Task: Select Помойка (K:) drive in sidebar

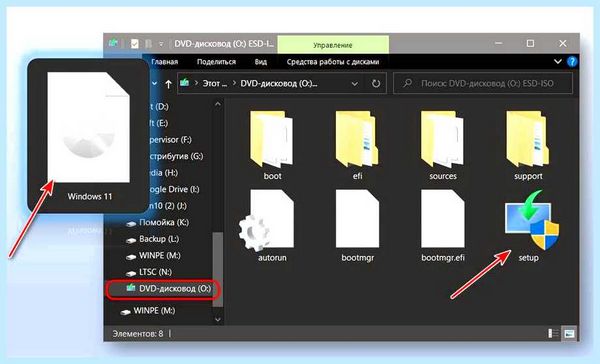Action: tap(164, 222)
